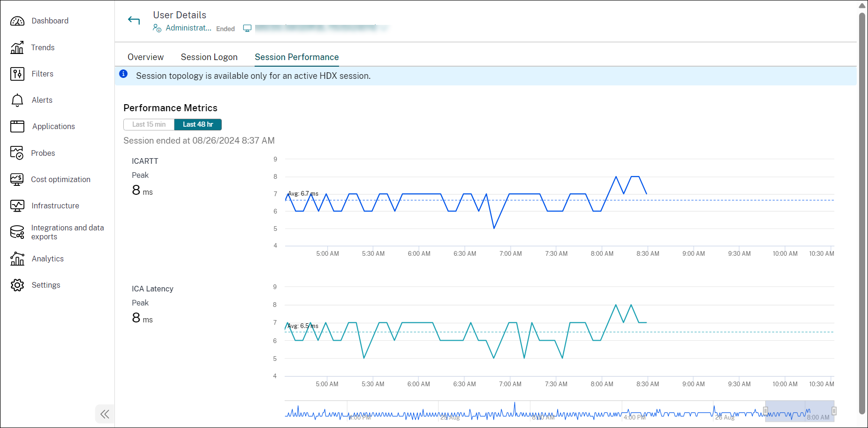Open the Filters panel
This screenshot has width=868, height=428.
click(x=17, y=74)
